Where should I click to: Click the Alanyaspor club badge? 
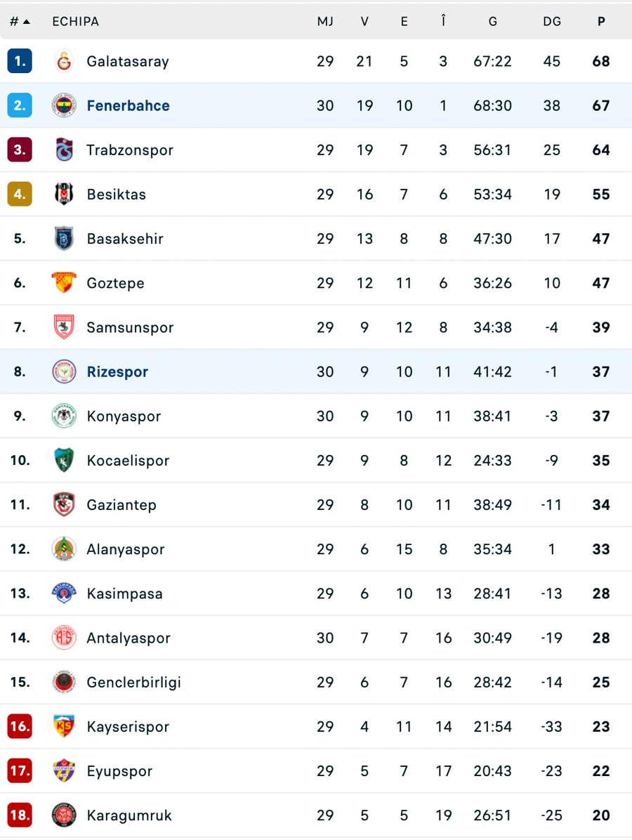point(64,549)
